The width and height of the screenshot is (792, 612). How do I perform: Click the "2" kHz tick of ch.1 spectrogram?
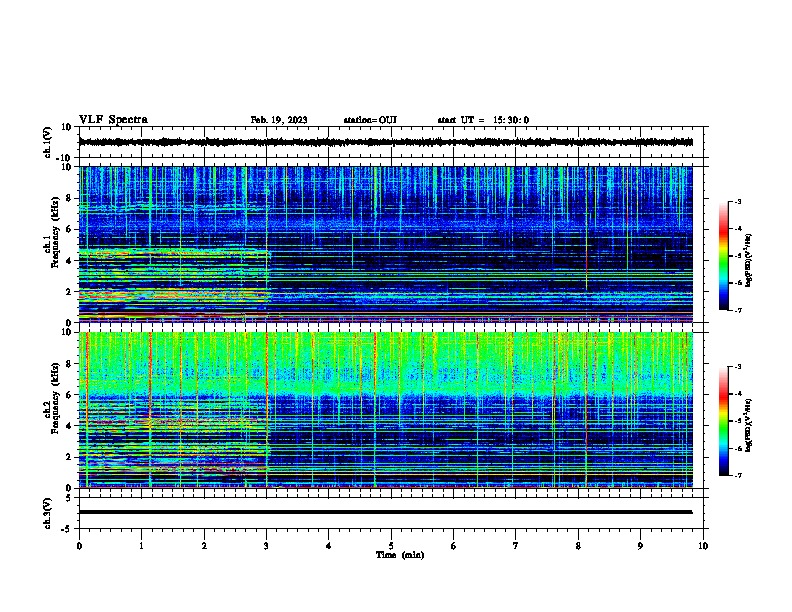pyautogui.click(x=69, y=291)
